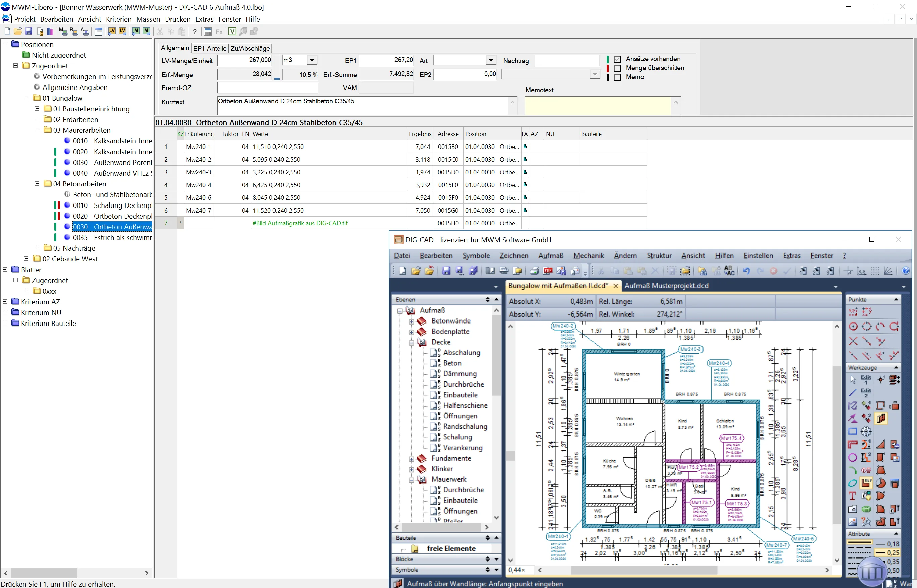
Task: Select the dashed line style in Attribute
Action: click(x=859, y=548)
